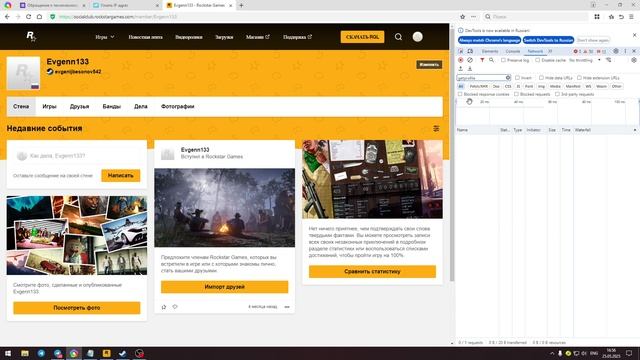The image size is (640, 360).
Task: Open Telegram from the taskbar
Action: [41, 353]
